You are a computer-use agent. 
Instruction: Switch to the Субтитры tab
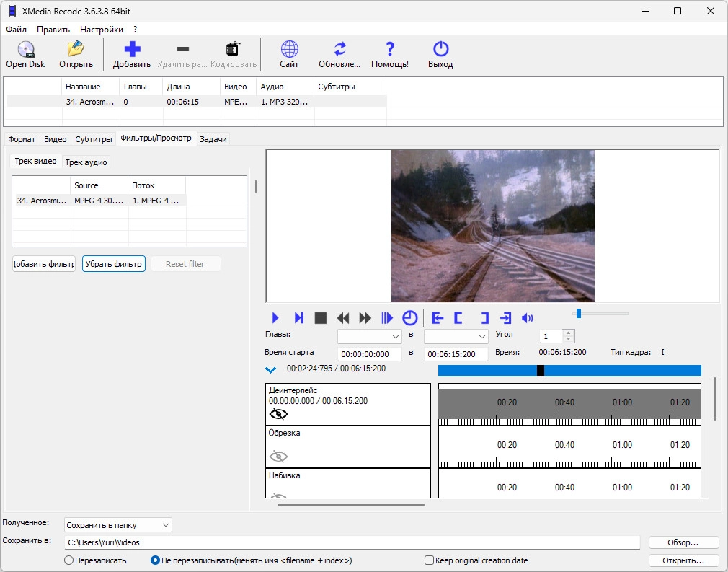pyautogui.click(x=93, y=139)
